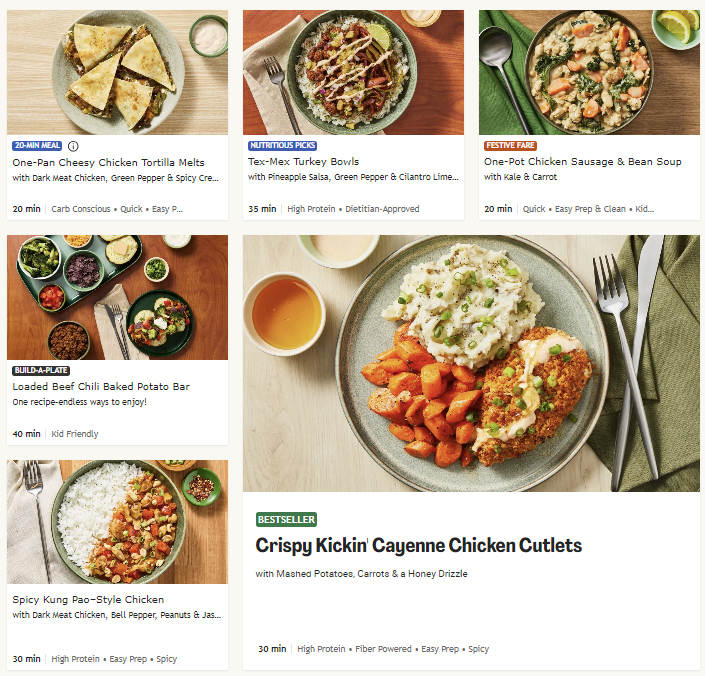Select the Festive Fare label
The width and height of the screenshot is (705, 676).
pos(509,146)
